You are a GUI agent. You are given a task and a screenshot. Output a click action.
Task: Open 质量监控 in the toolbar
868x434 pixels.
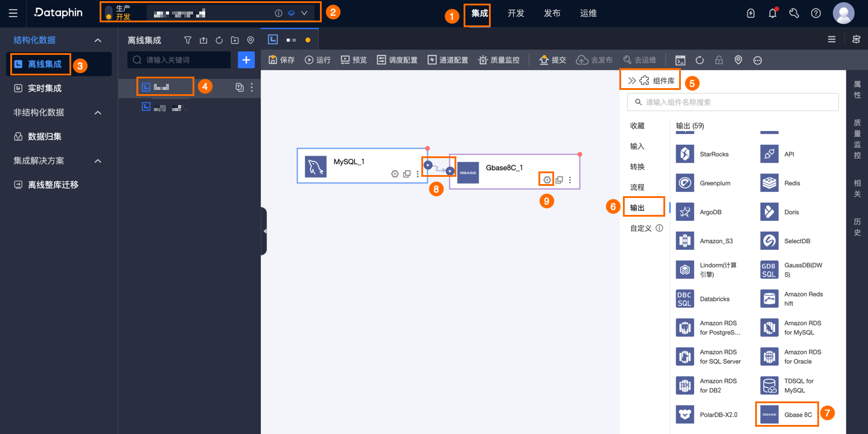point(499,60)
